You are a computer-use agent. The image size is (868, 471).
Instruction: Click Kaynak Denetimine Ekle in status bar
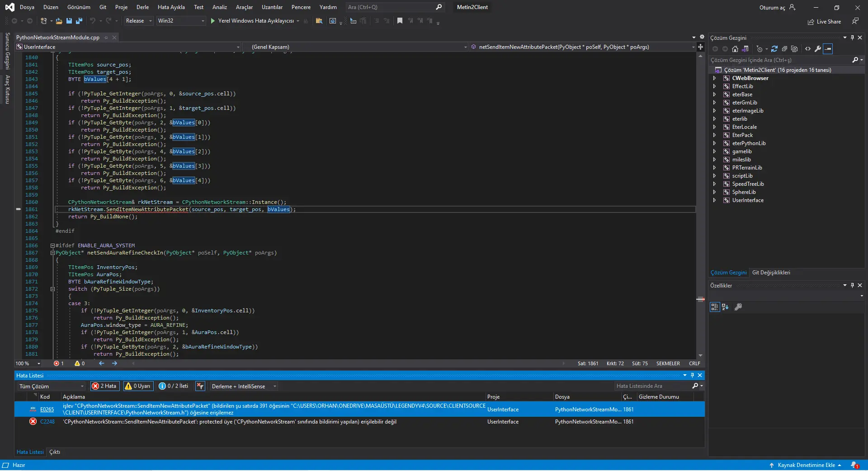806,465
